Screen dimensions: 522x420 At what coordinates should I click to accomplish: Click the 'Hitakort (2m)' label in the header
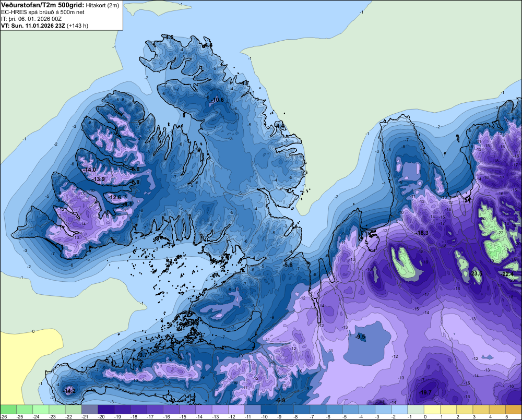102,5
